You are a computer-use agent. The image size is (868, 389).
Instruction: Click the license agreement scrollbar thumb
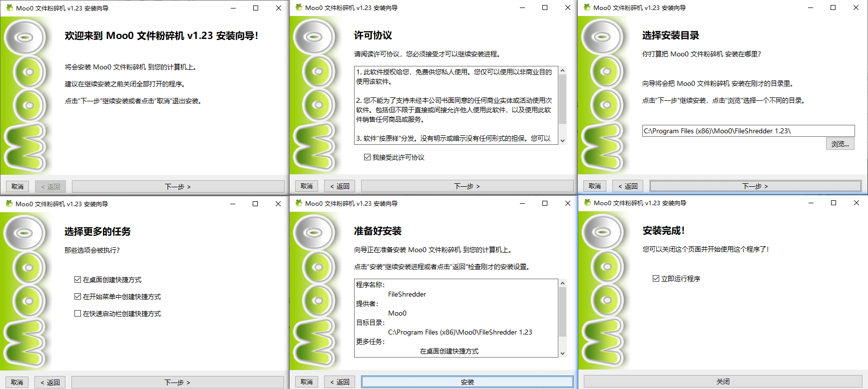(562, 99)
